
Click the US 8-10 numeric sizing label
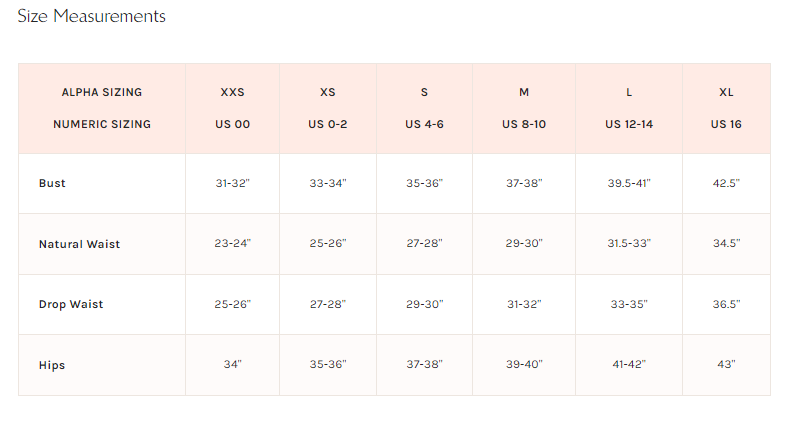click(x=524, y=124)
